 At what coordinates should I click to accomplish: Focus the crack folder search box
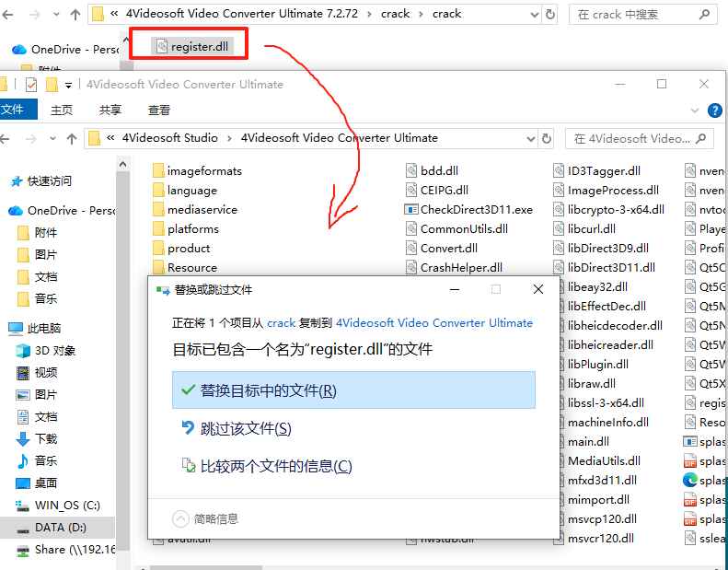[641, 15]
